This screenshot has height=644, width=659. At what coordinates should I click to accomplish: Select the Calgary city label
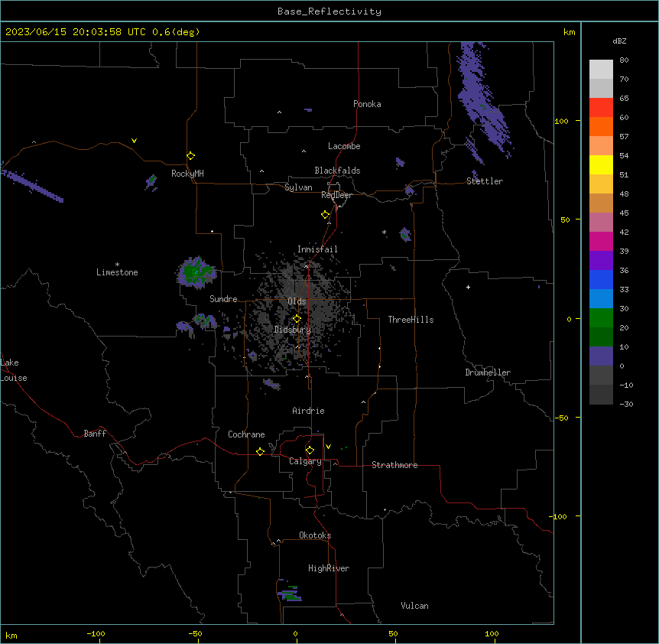[305, 461]
